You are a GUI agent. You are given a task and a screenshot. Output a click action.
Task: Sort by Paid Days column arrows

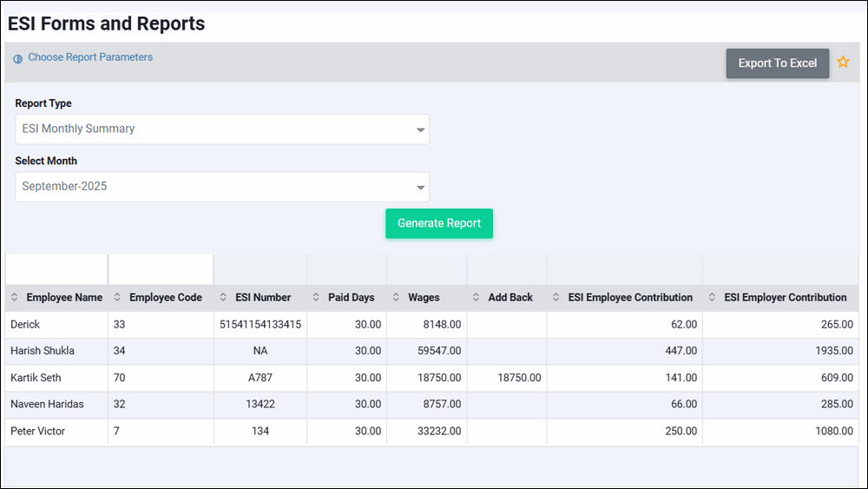click(x=316, y=298)
